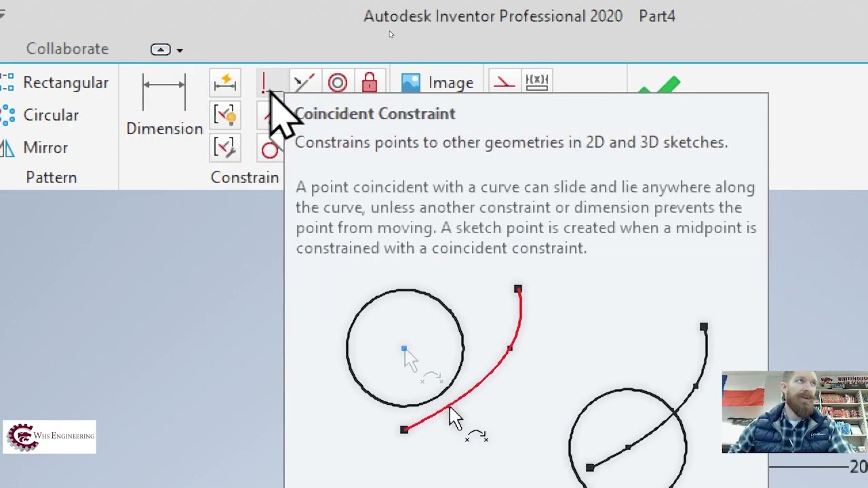Click the Autodesk Inventor Professional 2020 title
This screenshot has width=868, height=488.
(493, 16)
